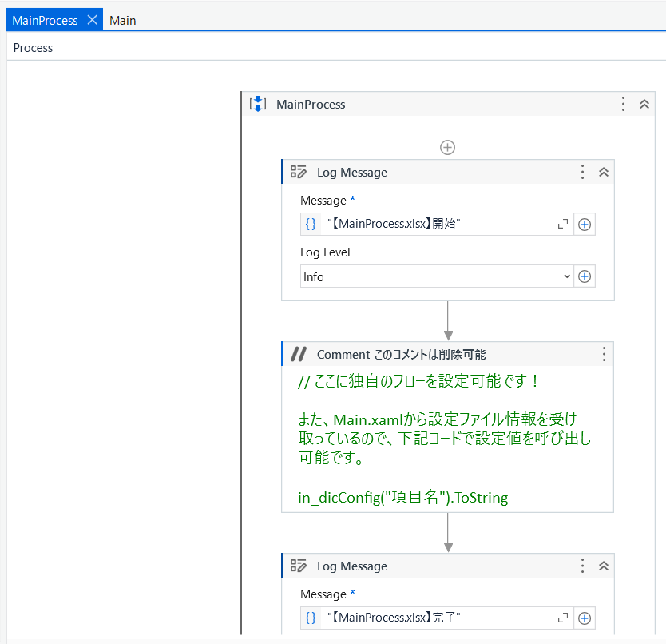Select the MainProcess sequence title
This screenshot has width=666, height=644.
pos(311,104)
